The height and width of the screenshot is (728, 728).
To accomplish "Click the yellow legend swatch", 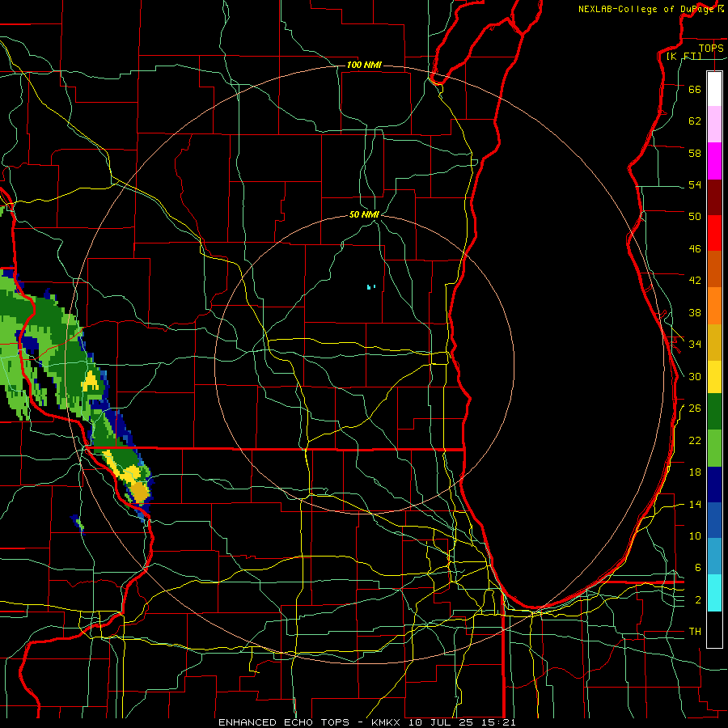I will (714, 376).
